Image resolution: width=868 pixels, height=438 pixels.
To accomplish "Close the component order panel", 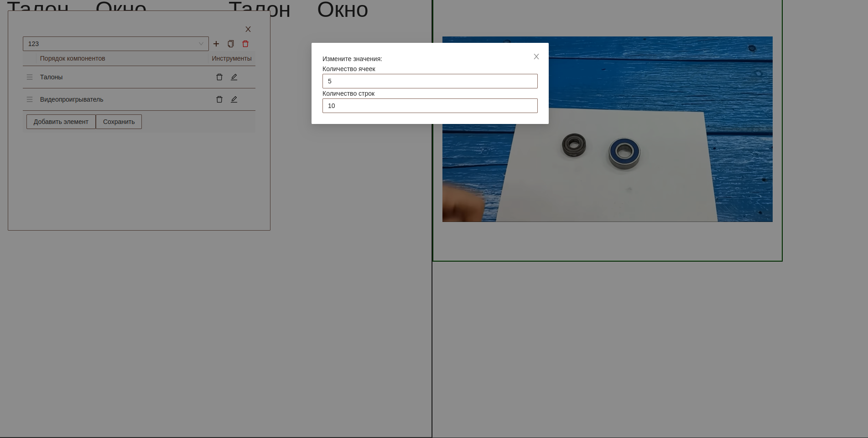I will coord(248,29).
